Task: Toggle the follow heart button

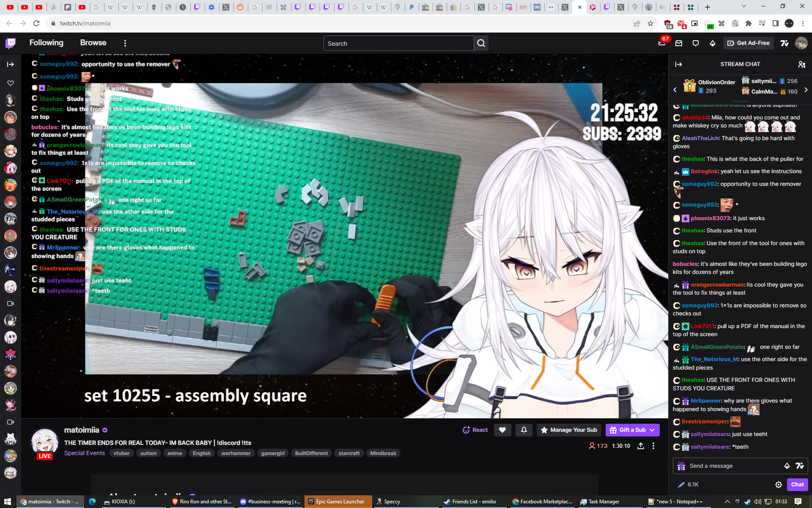Action: click(502, 430)
